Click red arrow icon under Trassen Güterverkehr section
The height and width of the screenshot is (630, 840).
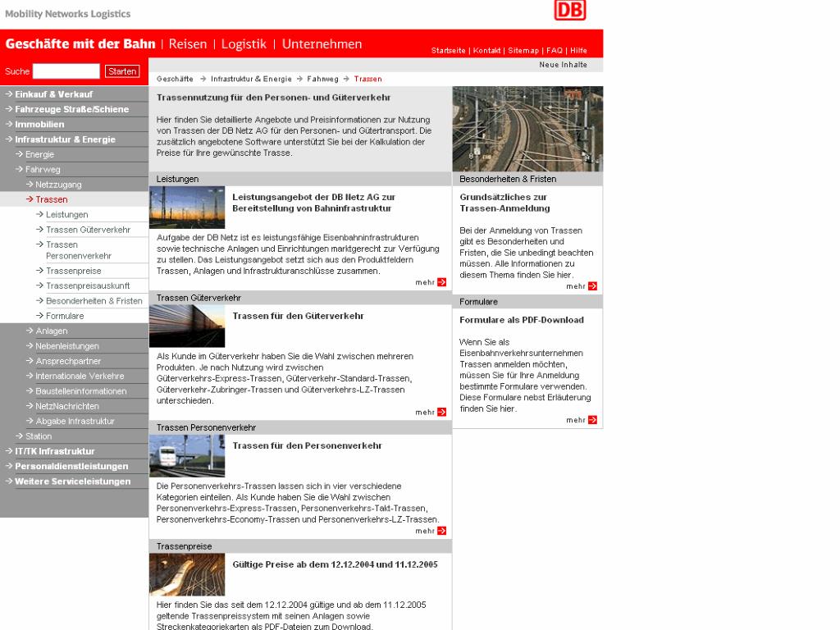[441, 412]
